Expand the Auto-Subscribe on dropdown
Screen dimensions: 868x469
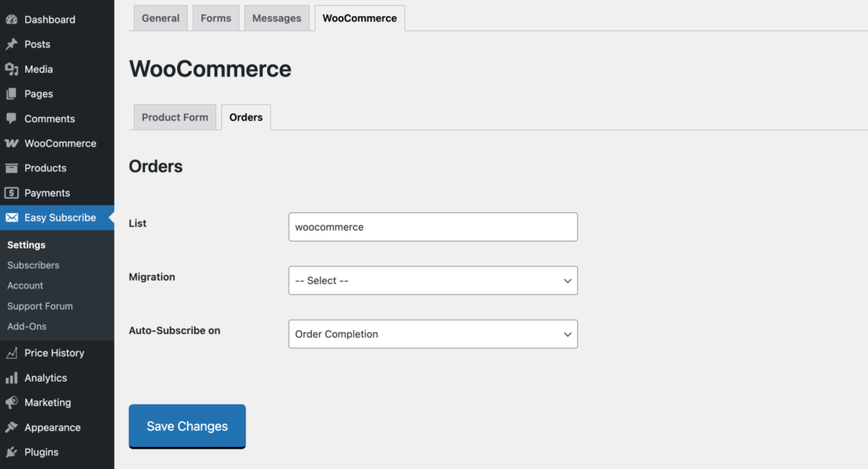coord(432,334)
